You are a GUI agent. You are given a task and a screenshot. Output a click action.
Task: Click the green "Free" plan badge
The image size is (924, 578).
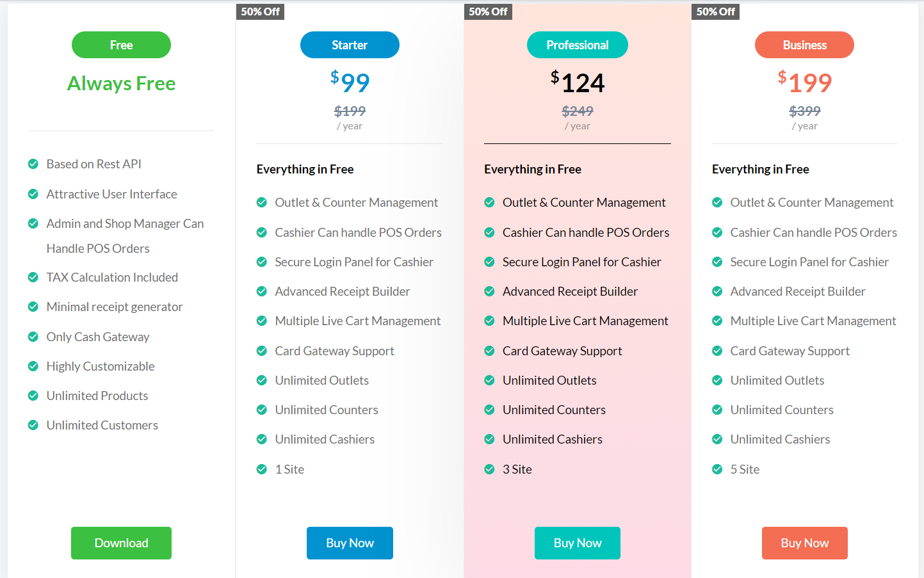[121, 45]
